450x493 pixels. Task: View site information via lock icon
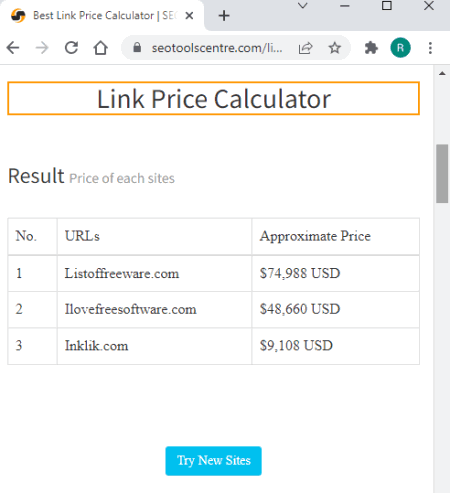tap(137, 48)
